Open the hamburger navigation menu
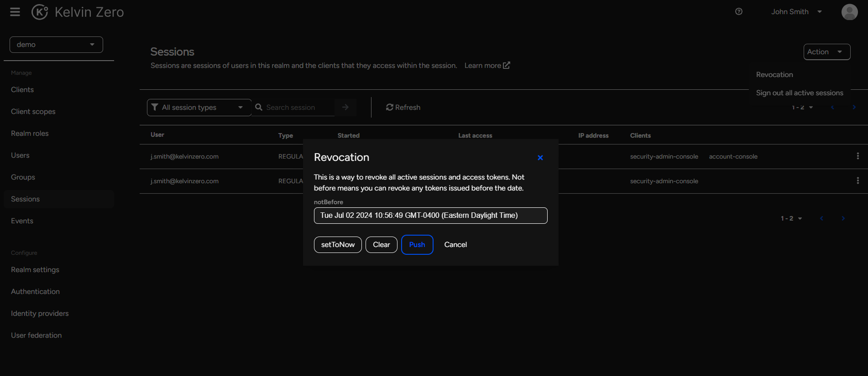The width and height of the screenshot is (868, 376). tap(15, 12)
